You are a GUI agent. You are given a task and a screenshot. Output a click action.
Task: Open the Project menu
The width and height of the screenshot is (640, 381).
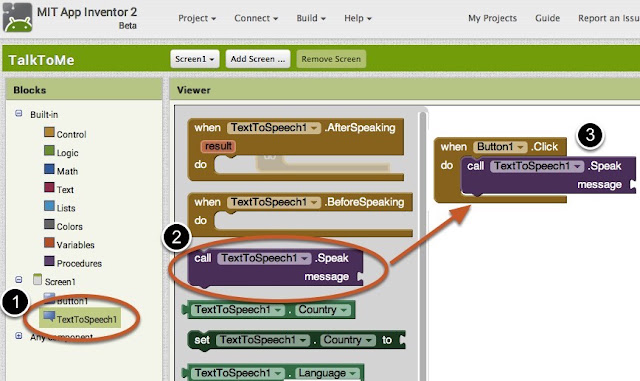tap(197, 18)
